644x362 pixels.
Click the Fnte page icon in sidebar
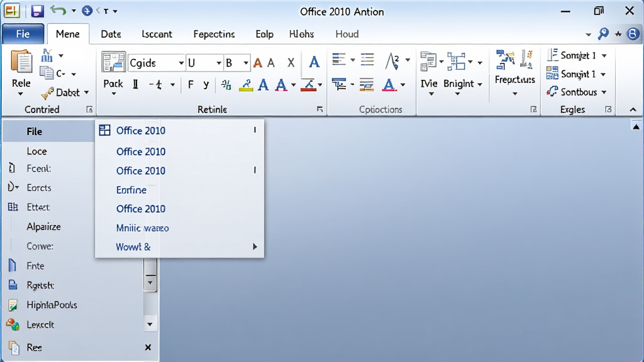(x=13, y=266)
